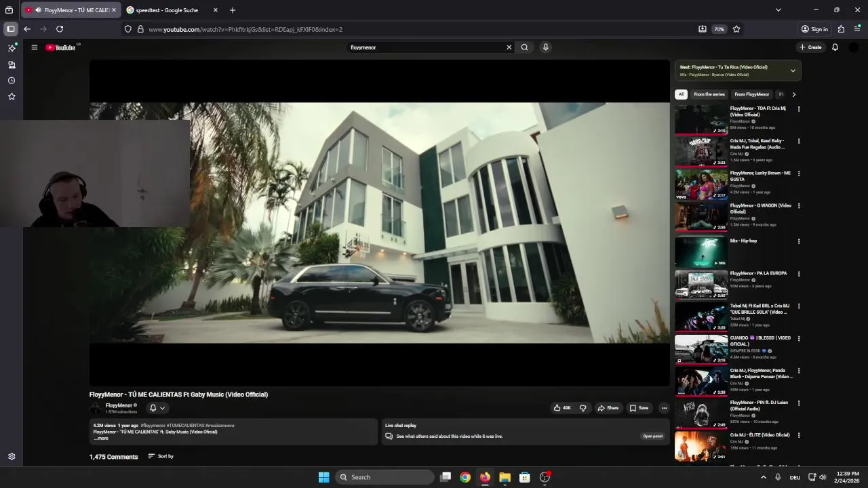Start voice search with the microphone
This screenshot has width=868, height=488.
point(545,47)
